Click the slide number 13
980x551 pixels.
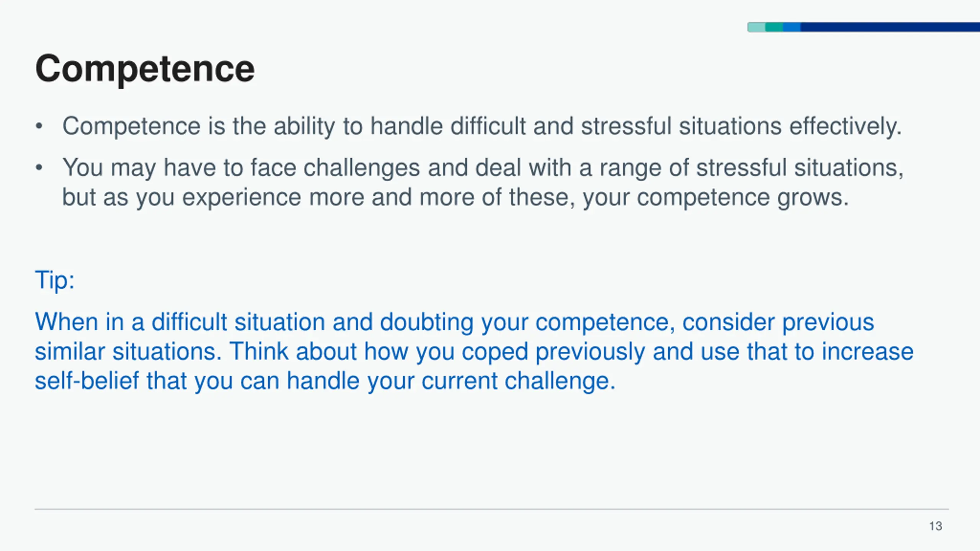pyautogui.click(x=936, y=526)
